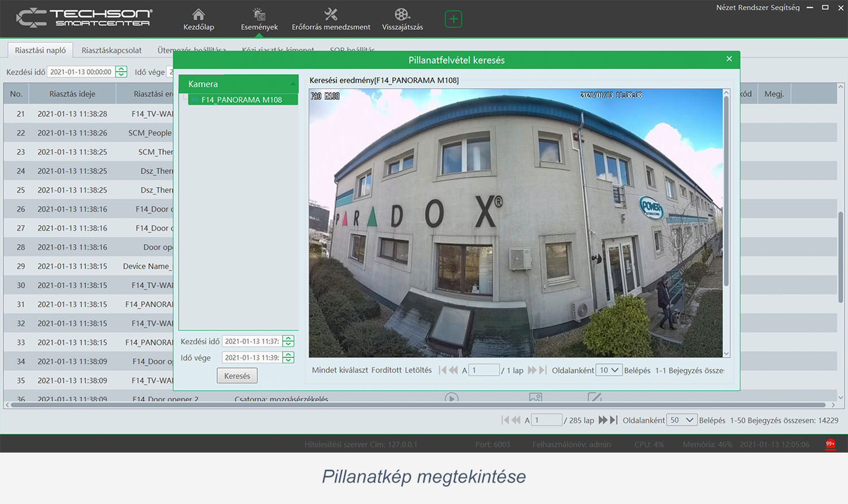Open Visszajátszás playback reel icon
848x504 pixels.
point(402,19)
